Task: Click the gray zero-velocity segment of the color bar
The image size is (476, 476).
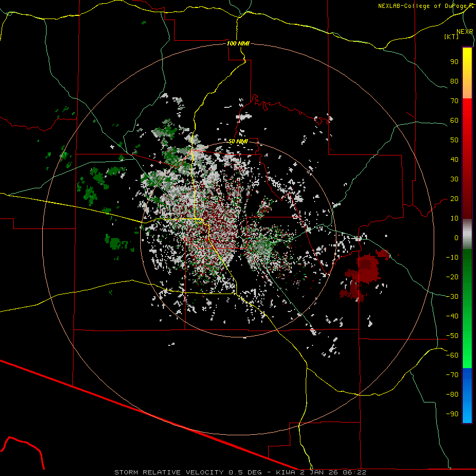Action: (x=467, y=234)
